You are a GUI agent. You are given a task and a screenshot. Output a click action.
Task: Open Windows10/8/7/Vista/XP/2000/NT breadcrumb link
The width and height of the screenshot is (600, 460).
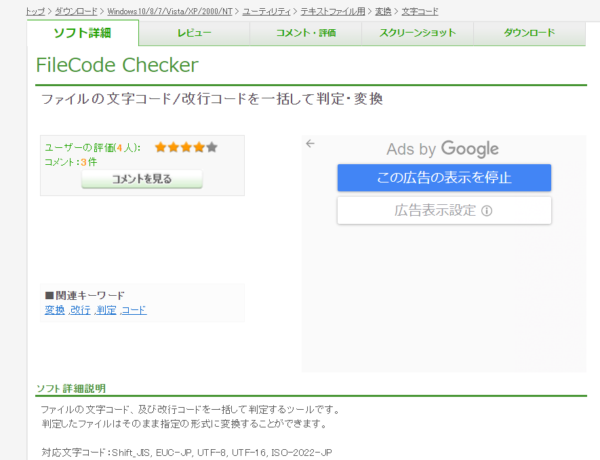tap(170, 11)
